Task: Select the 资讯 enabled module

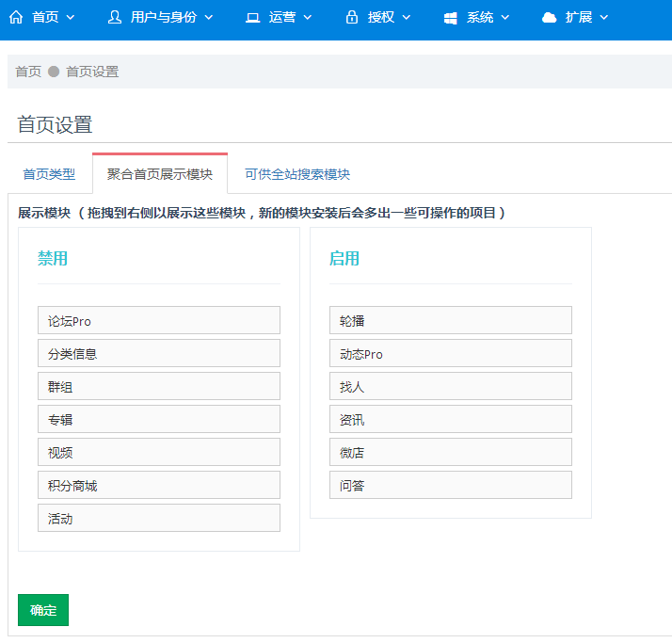Action: pyautogui.click(x=451, y=419)
